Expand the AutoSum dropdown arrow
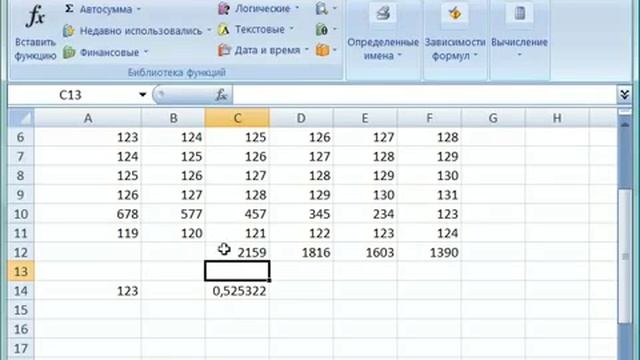This screenshot has height=360, width=640. click(139, 9)
